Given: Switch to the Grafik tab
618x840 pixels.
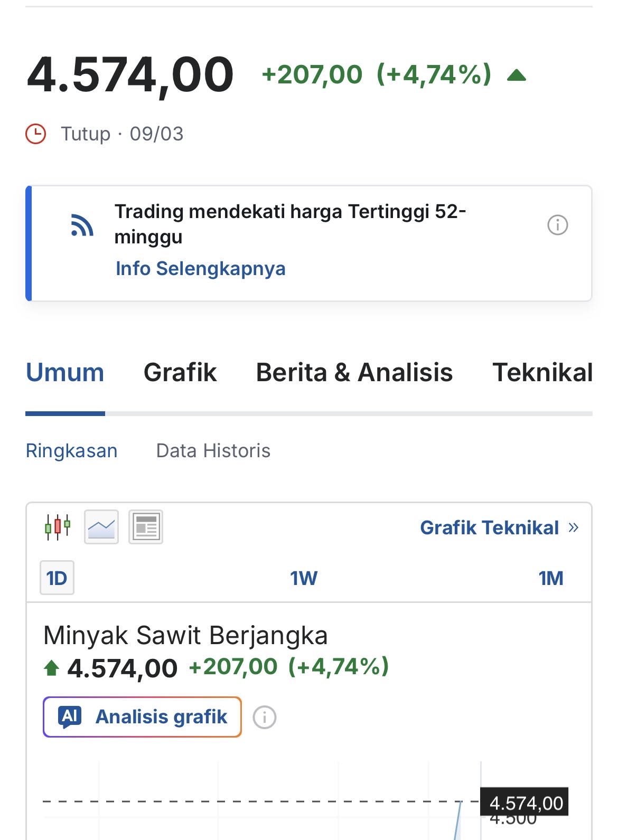Looking at the screenshot, I should tap(180, 373).
